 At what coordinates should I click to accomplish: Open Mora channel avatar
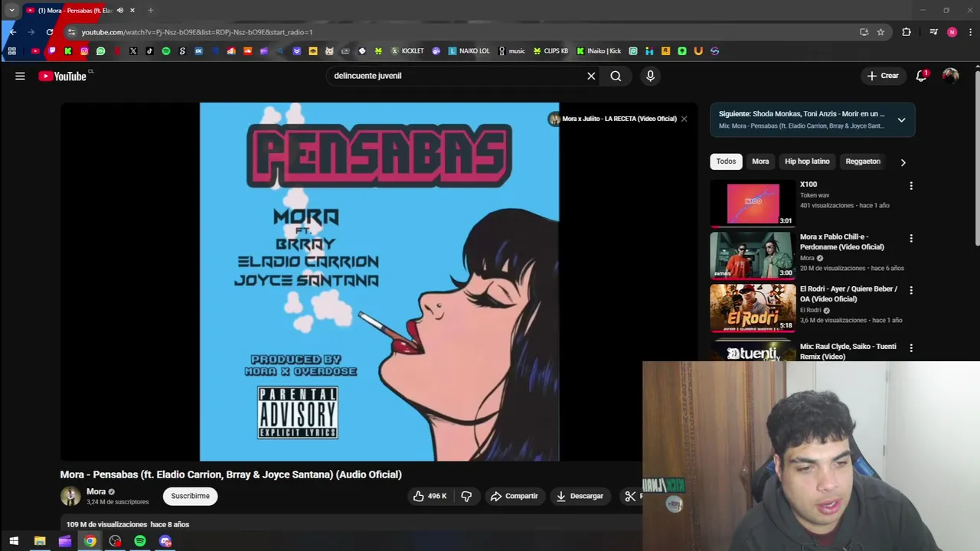pyautogui.click(x=70, y=496)
